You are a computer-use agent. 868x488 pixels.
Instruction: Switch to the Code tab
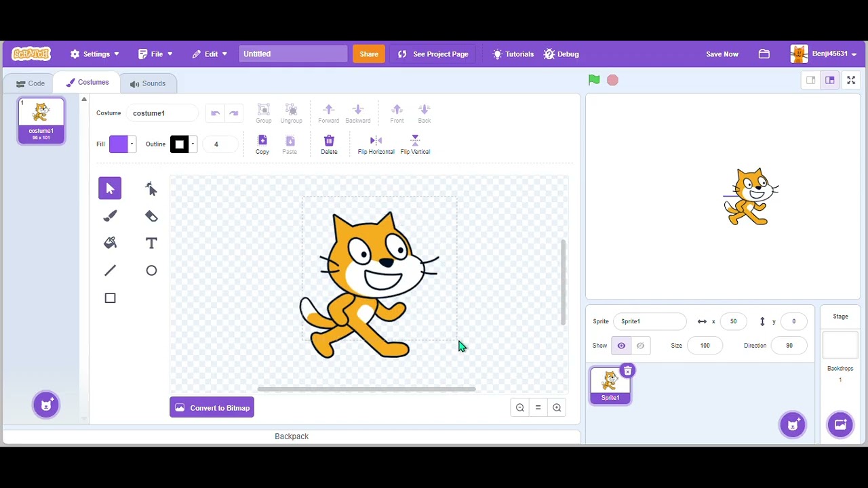point(31,83)
